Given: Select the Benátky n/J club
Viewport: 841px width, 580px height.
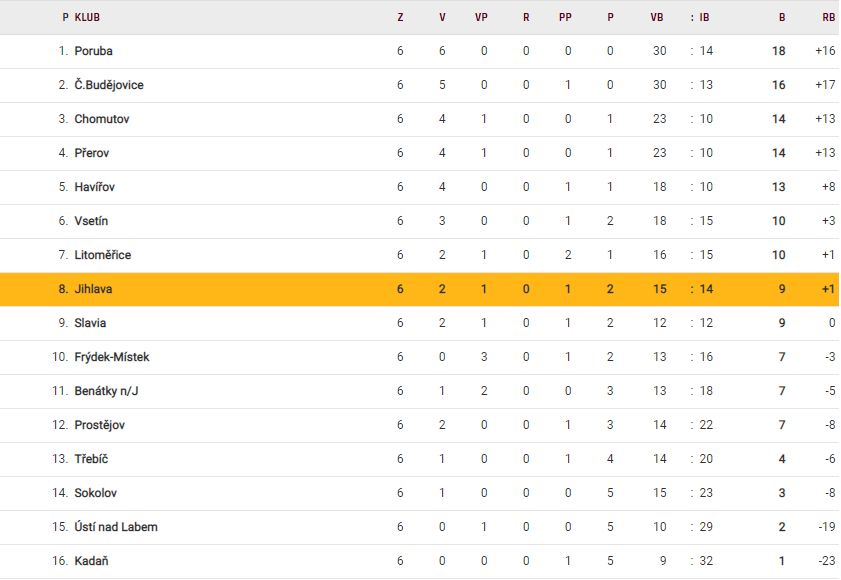Looking at the screenshot, I should tap(106, 391).
